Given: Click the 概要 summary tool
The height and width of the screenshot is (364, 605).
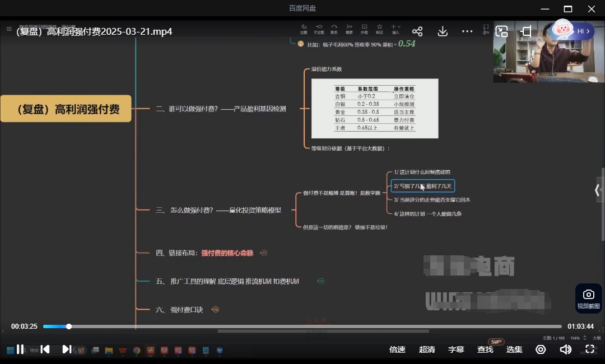Looking at the screenshot, I should [x=349, y=29].
